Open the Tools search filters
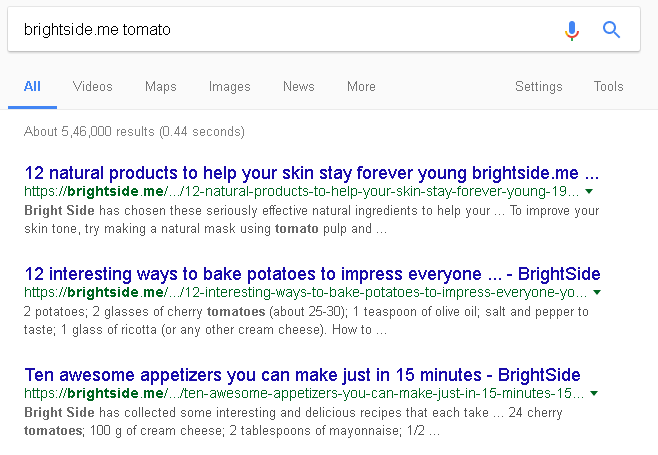Screen dimensions: 658x455 coord(608,87)
